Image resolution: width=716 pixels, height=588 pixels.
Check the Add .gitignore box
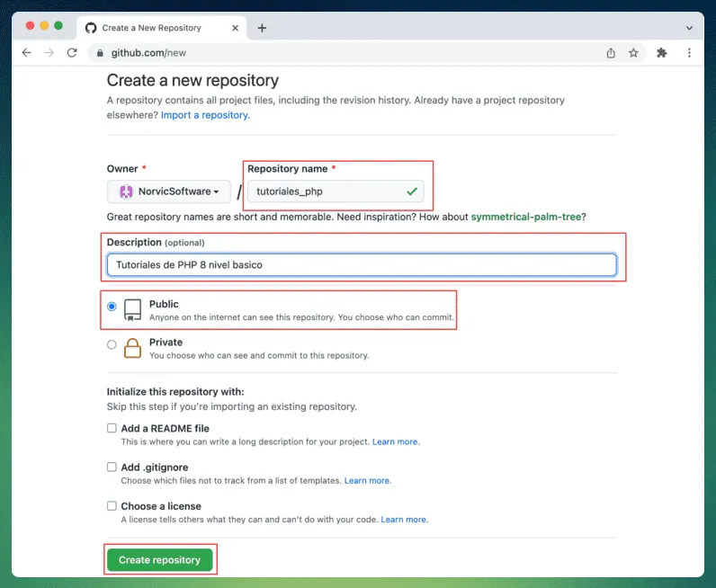coord(112,467)
